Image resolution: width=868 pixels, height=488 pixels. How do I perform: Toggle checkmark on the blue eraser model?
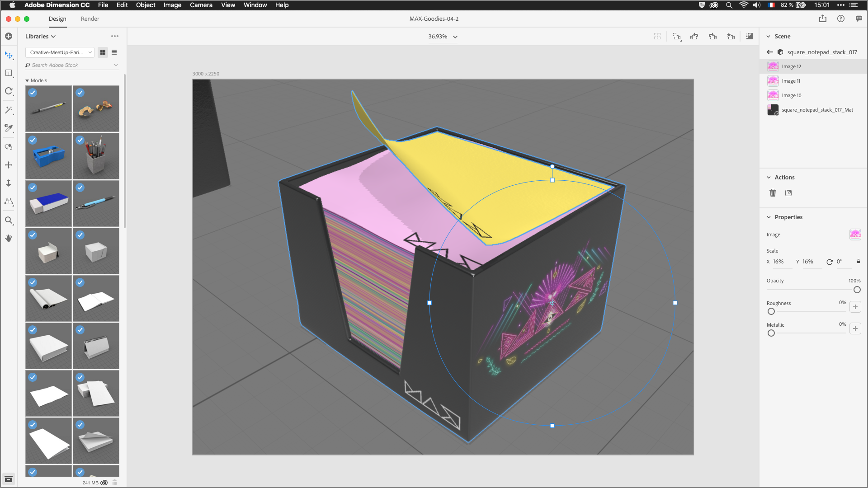point(33,188)
